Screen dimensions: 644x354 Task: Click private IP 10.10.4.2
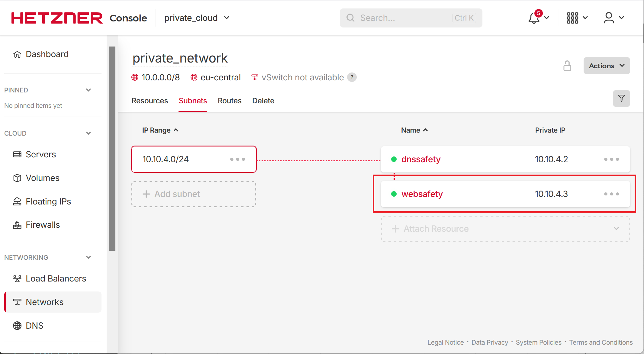pyautogui.click(x=551, y=159)
